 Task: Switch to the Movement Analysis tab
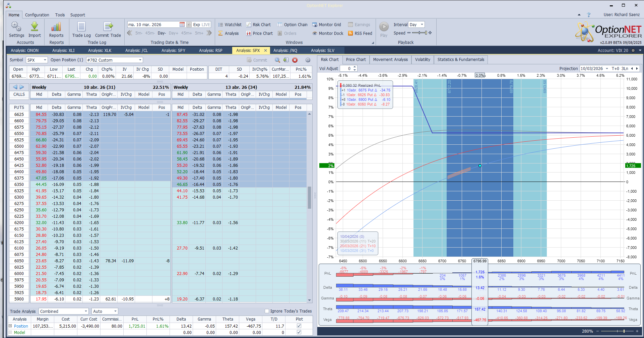click(x=390, y=60)
